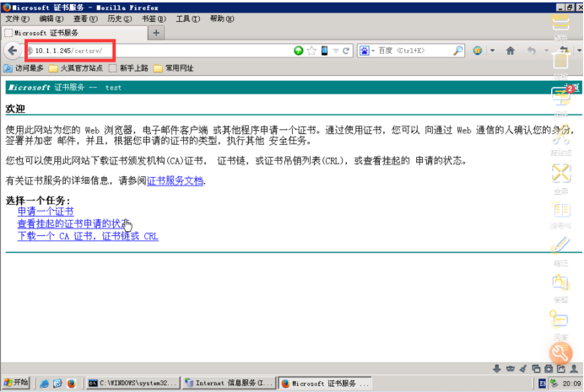This screenshot has width=584, height=392.
Task: Open 查看挂起的证书申请的状态 link
Action: [73, 223]
